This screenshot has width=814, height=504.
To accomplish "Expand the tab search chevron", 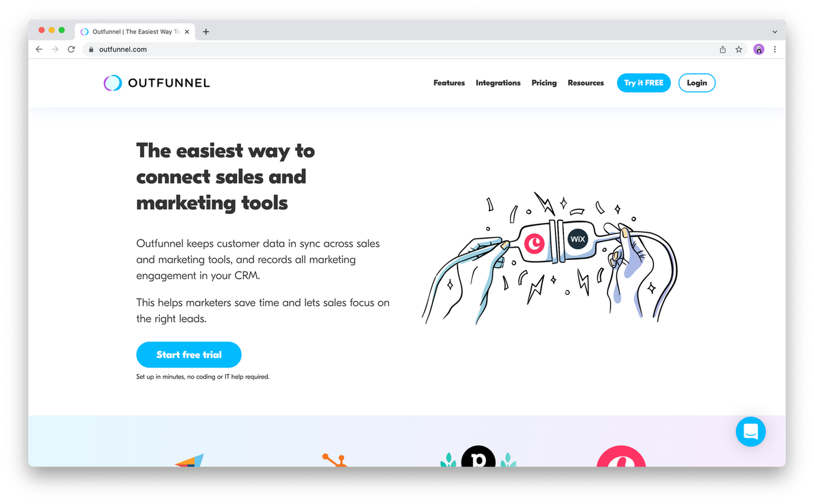I will click(x=774, y=32).
